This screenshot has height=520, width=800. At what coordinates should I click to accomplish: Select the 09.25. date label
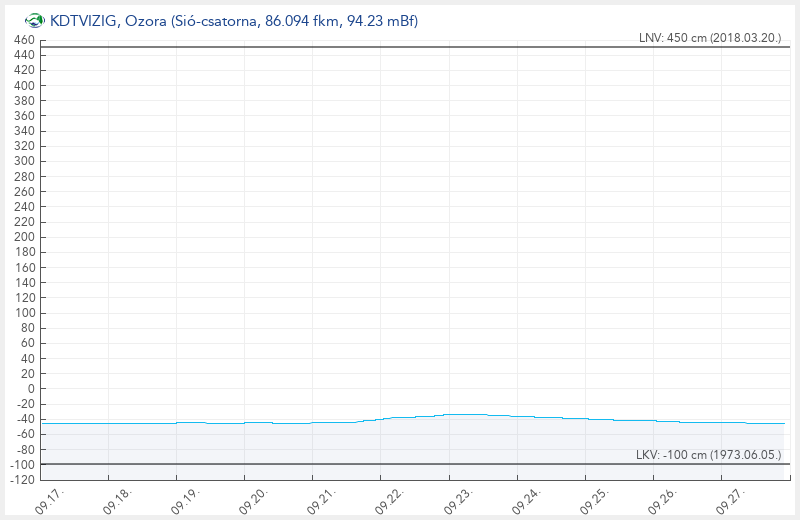point(593,500)
